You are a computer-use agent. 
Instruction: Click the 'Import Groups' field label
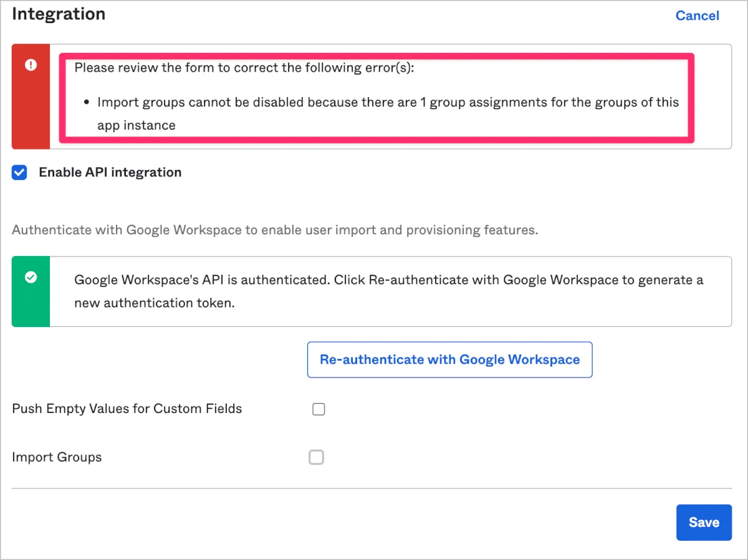(57, 457)
